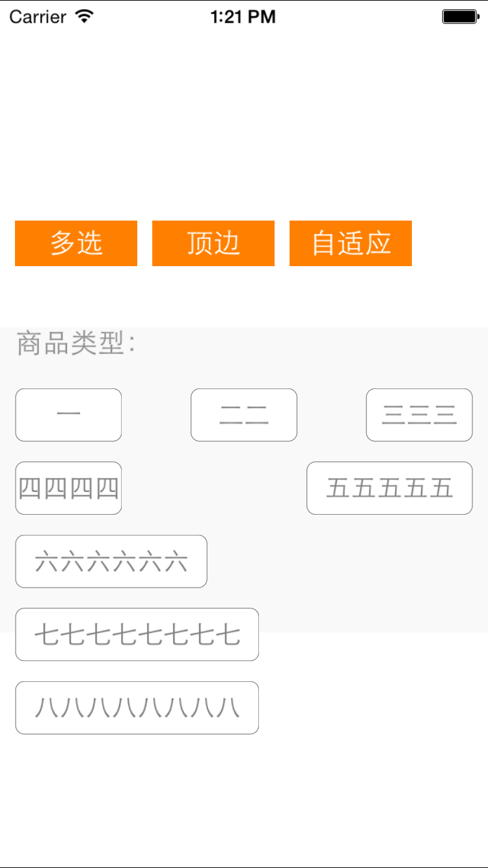Viewport: 488px width, 868px height.
Task: Toggle the 三三三 tag
Action: (420, 415)
